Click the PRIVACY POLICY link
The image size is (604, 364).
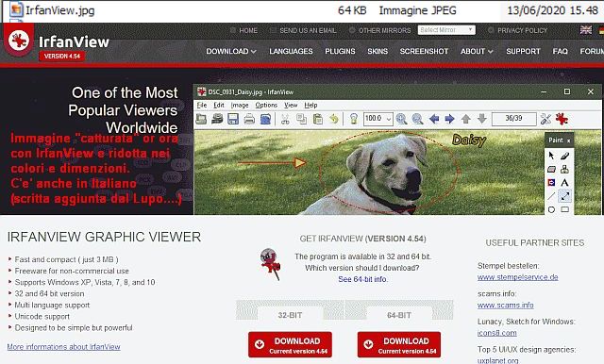[x=522, y=30]
